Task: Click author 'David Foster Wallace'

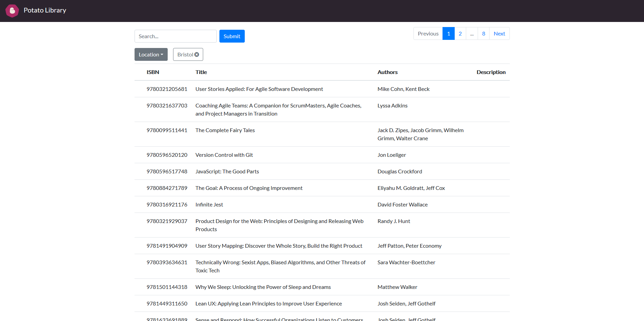Action: tap(403, 204)
